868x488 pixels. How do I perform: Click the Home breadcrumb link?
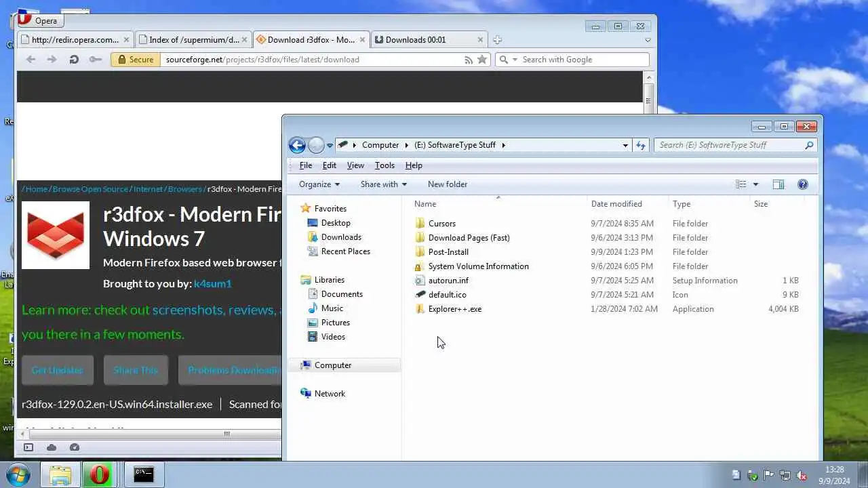(x=37, y=189)
